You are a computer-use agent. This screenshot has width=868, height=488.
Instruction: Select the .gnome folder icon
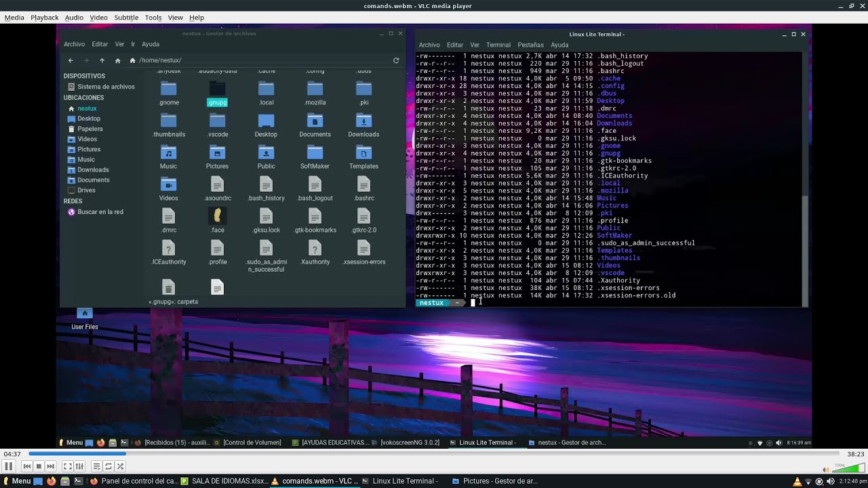pyautogui.click(x=169, y=94)
